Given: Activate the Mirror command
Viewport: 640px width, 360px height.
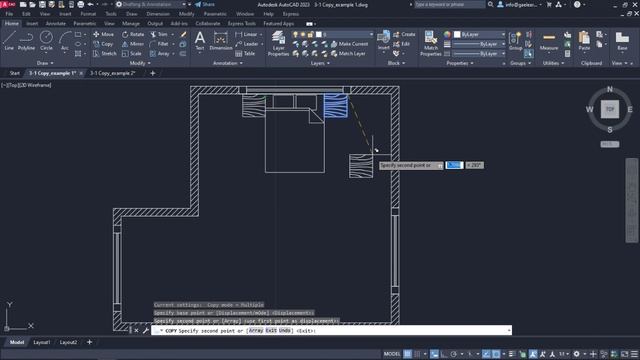Looking at the screenshot, I should pos(133,44).
